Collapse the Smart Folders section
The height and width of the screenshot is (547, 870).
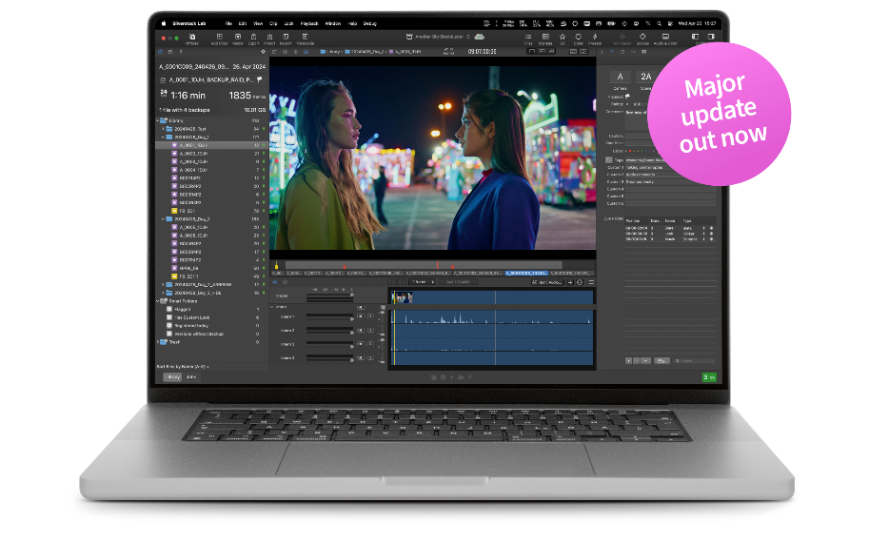pos(159,301)
